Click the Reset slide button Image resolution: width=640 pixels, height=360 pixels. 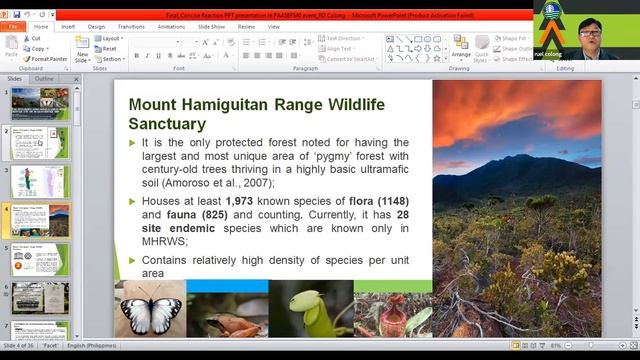pyautogui.click(x=106, y=49)
